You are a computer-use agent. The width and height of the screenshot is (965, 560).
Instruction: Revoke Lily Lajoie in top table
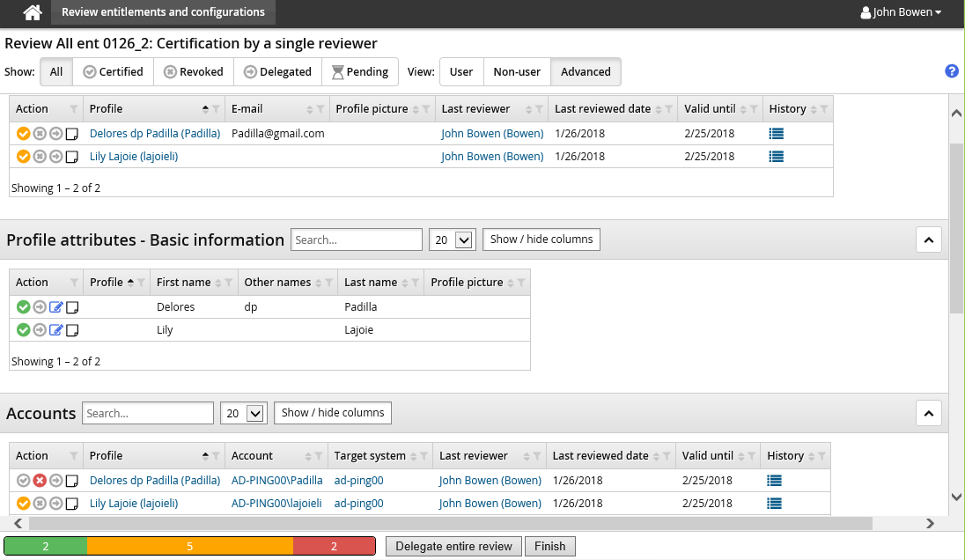tap(40, 157)
